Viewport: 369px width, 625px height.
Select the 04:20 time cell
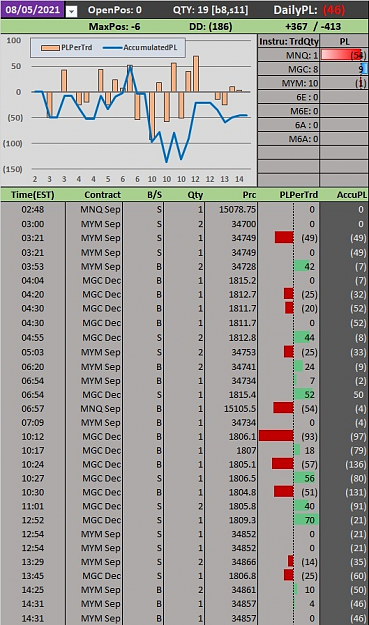pos(33,295)
